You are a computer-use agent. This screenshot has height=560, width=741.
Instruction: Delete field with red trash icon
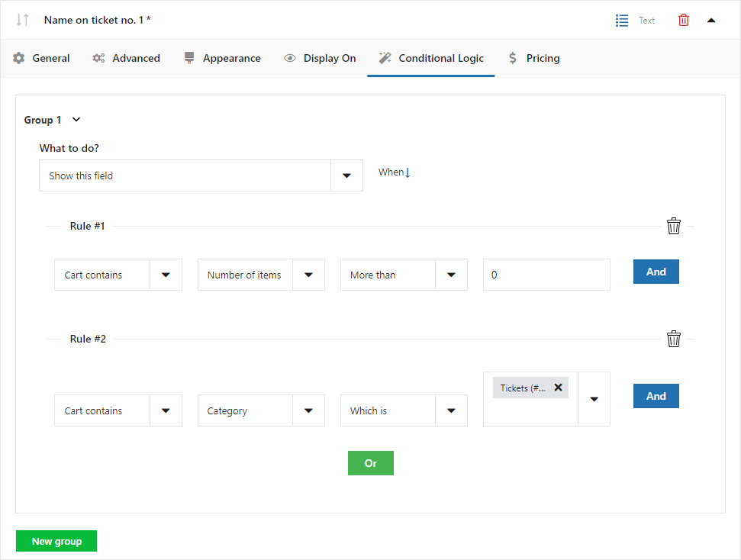click(x=683, y=21)
